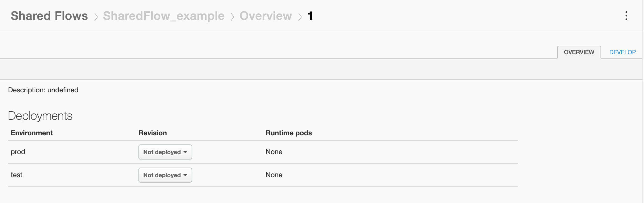Select the prod environment row
The width and height of the screenshot is (644, 203).
click(x=18, y=152)
